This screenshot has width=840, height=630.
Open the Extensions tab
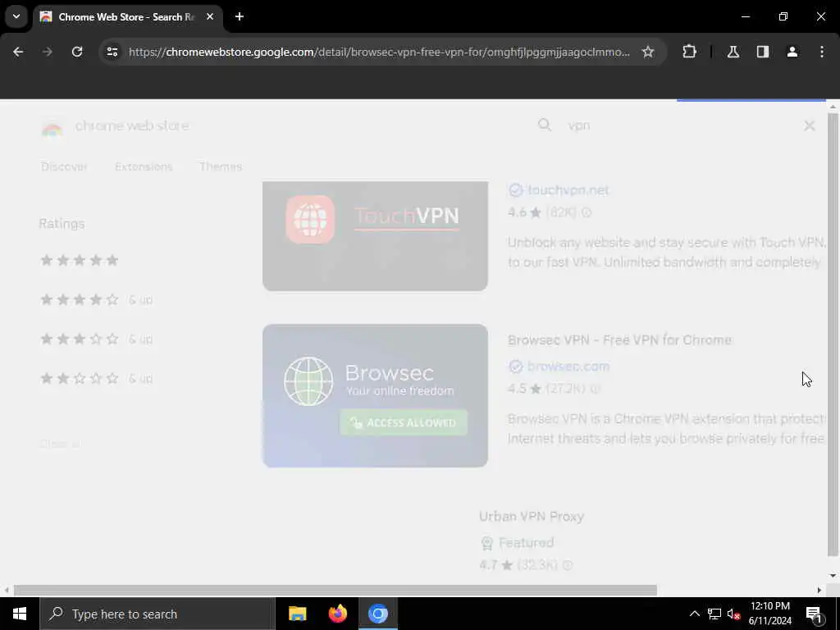click(144, 167)
